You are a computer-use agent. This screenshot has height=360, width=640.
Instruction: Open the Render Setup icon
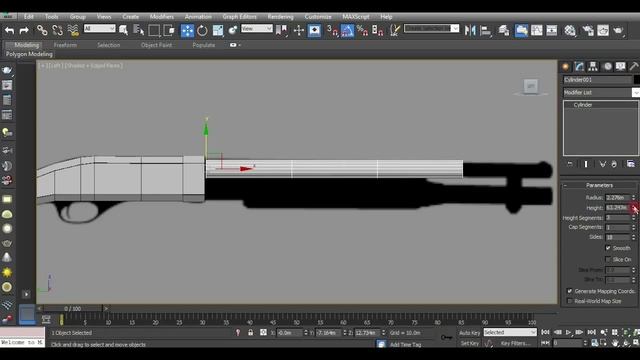pyautogui.click(x=588, y=30)
